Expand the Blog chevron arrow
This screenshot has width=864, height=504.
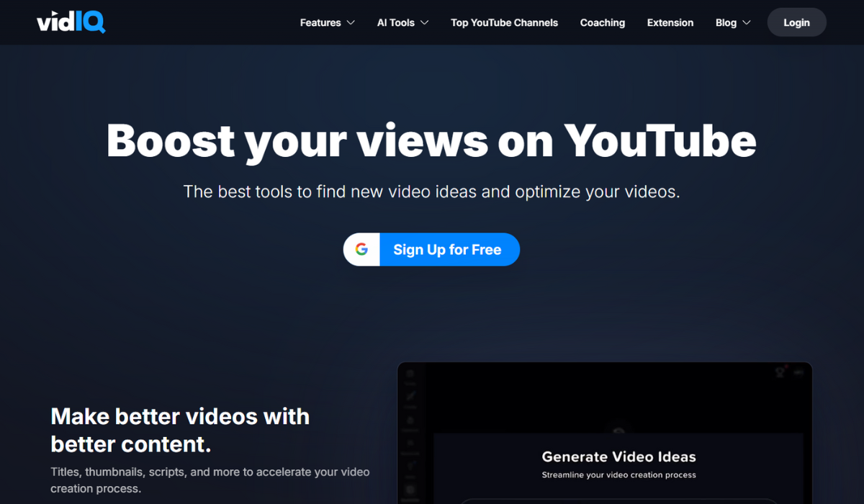[x=747, y=23]
